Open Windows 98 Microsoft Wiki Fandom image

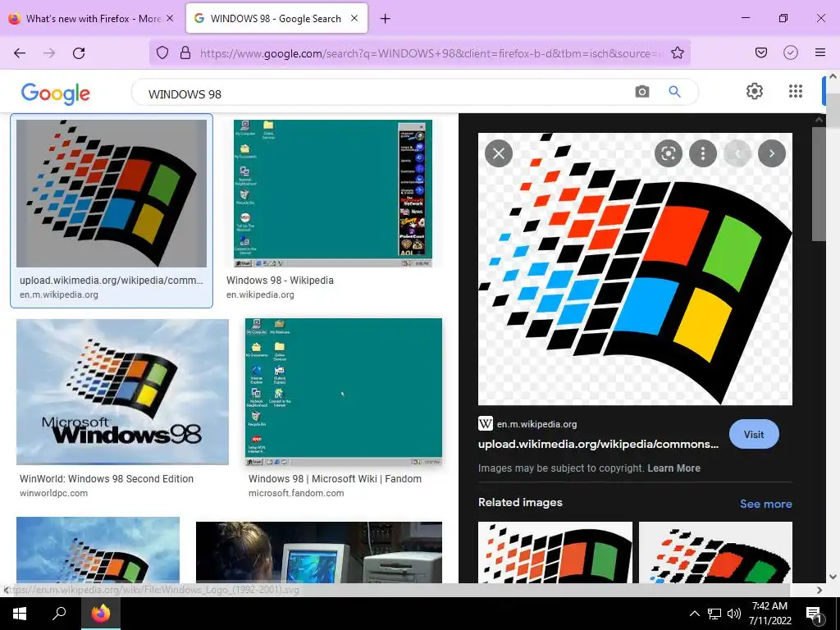[344, 392]
